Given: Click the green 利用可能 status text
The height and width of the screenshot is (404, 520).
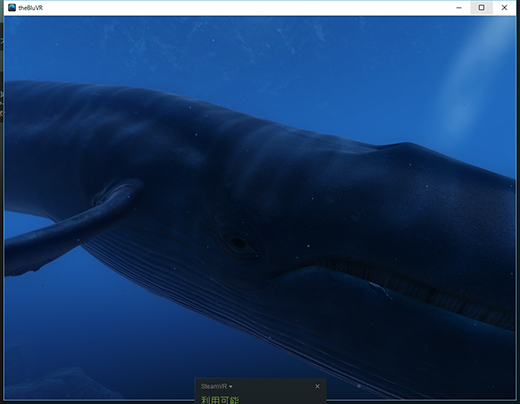Looking at the screenshot, I should (x=220, y=399).
